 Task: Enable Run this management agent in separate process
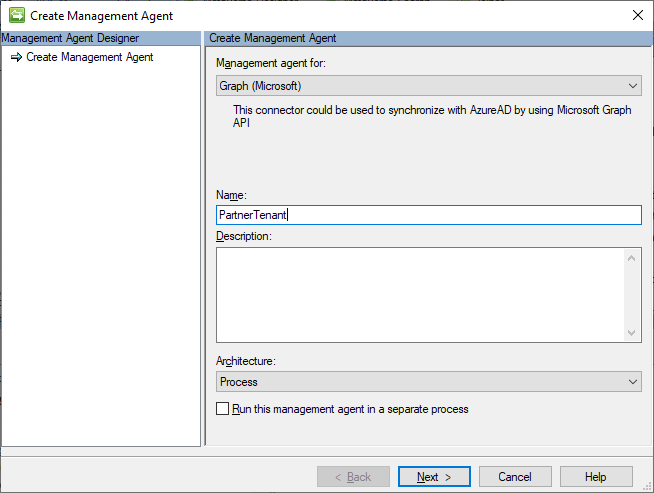click(x=223, y=409)
